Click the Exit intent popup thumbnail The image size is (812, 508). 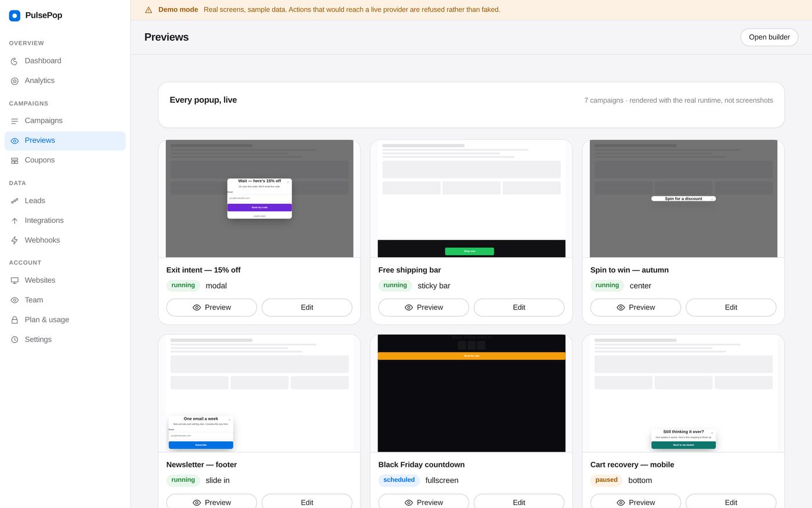pos(259,199)
